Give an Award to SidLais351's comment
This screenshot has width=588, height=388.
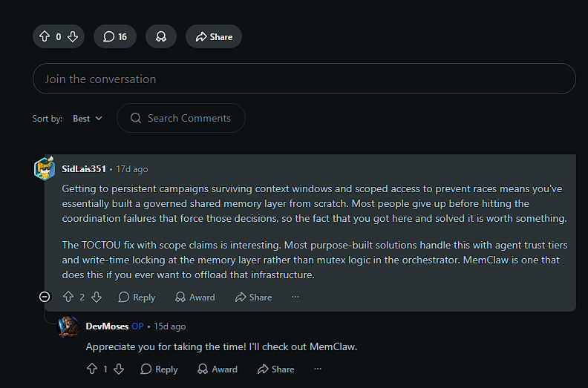[x=195, y=297]
